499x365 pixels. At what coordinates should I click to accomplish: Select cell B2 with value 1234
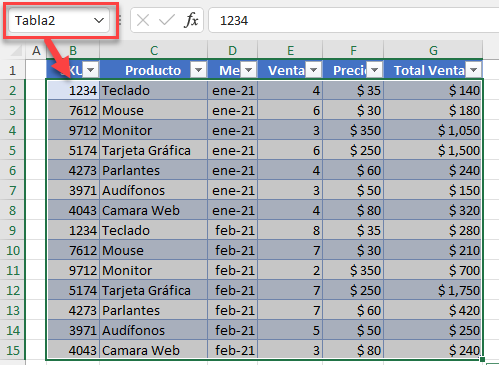[x=73, y=90]
